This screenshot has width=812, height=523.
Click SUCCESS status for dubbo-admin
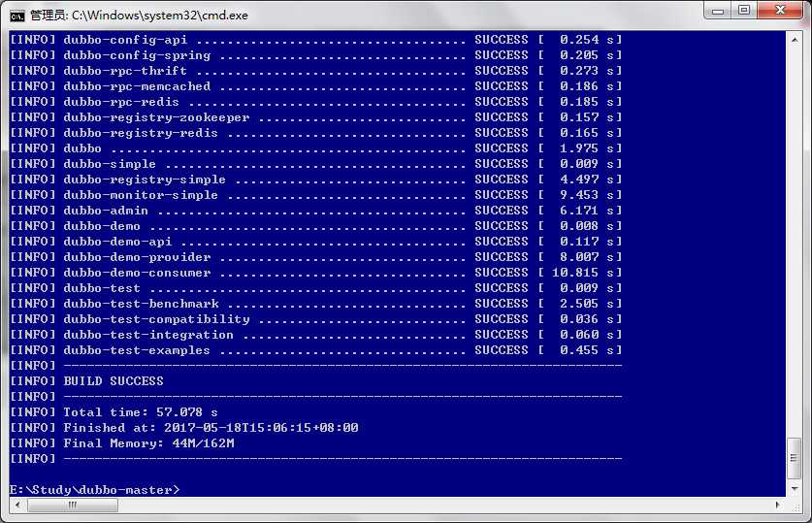pos(502,211)
